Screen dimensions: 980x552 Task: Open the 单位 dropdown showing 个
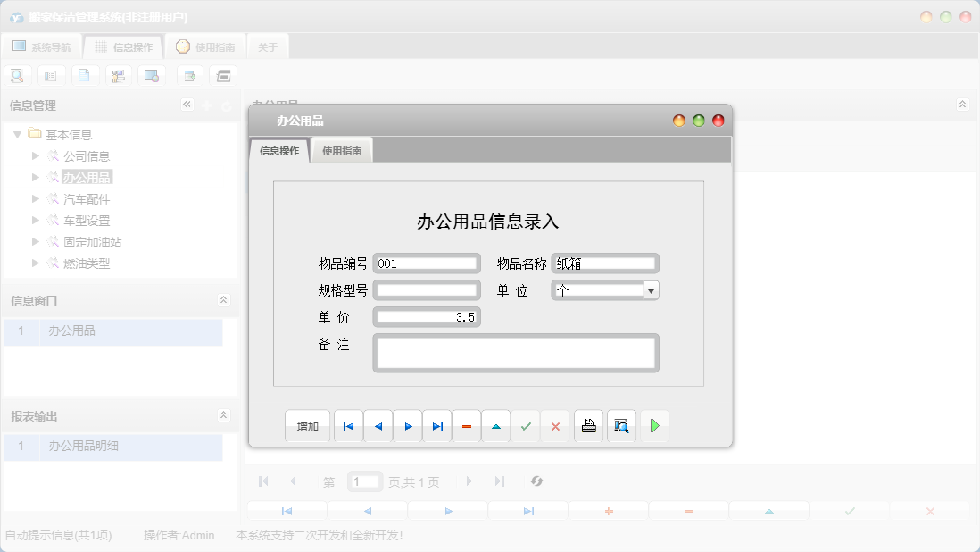[651, 289]
